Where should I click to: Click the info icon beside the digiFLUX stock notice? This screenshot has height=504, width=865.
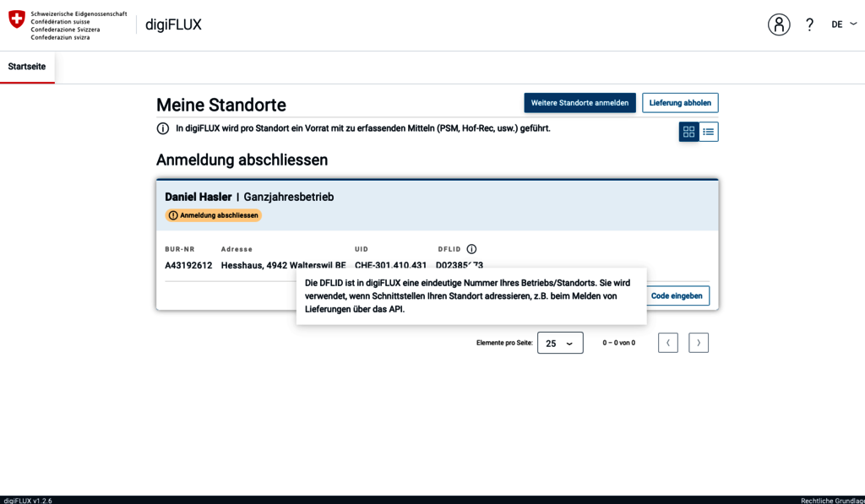coord(163,129)
